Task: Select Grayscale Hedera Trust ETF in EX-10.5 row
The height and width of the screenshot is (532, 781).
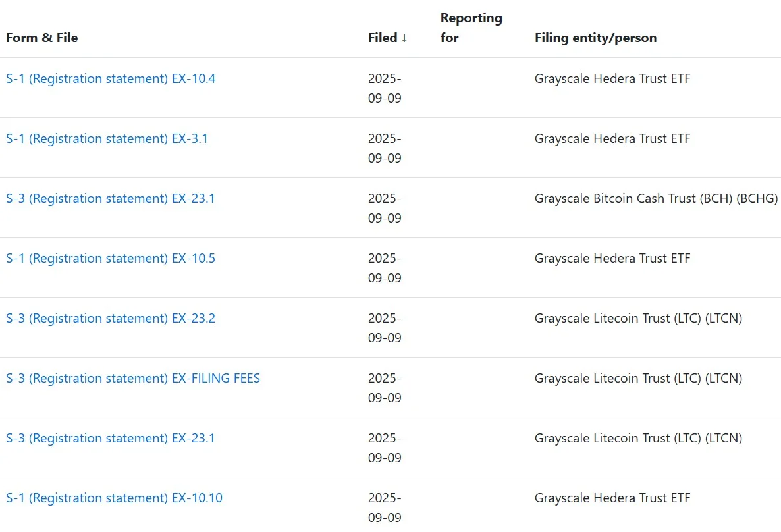Action: [612, 258]
